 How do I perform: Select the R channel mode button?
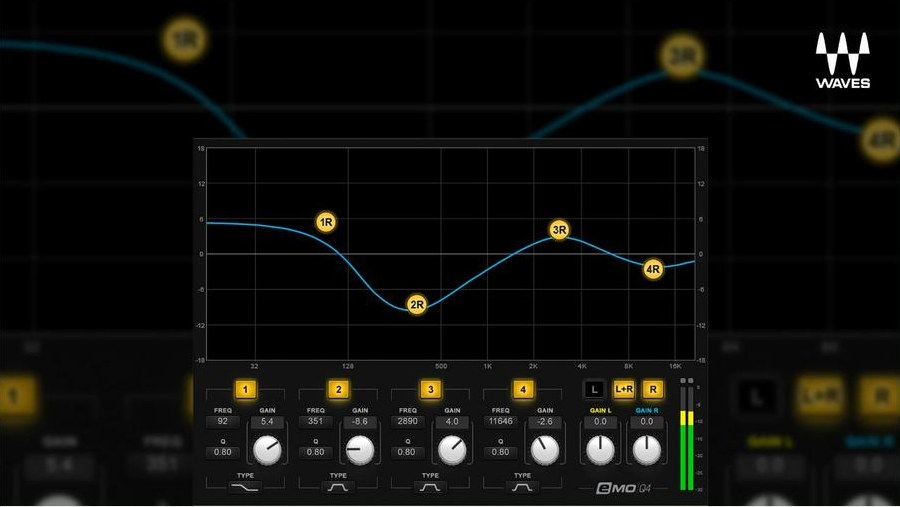(x=653, y=389)
